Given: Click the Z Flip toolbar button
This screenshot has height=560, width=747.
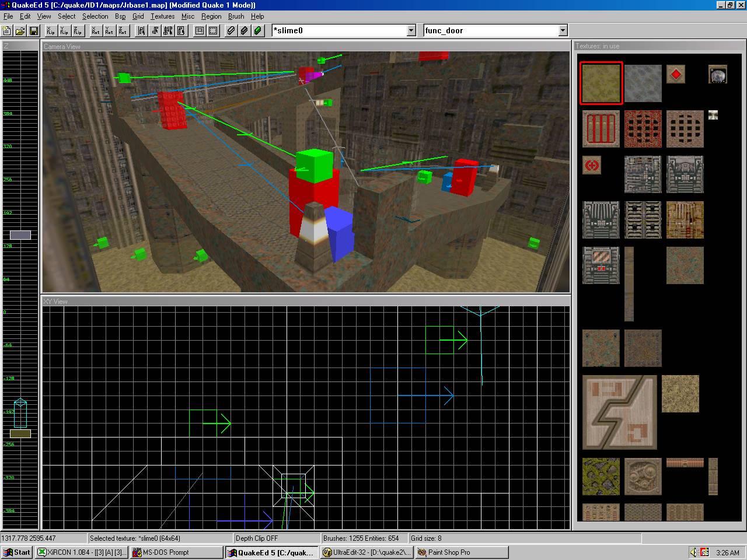Looking at the screenshot, I should (78, 31).
